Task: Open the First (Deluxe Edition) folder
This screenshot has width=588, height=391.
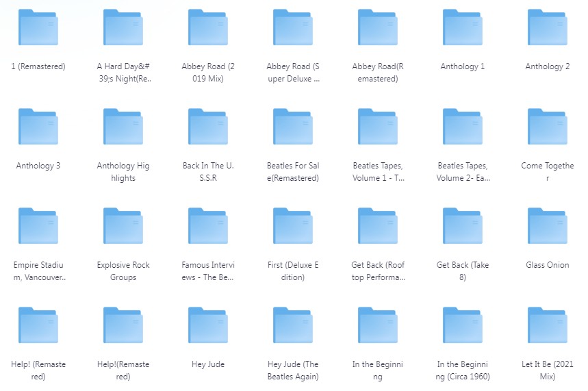Action: (293, 227)
